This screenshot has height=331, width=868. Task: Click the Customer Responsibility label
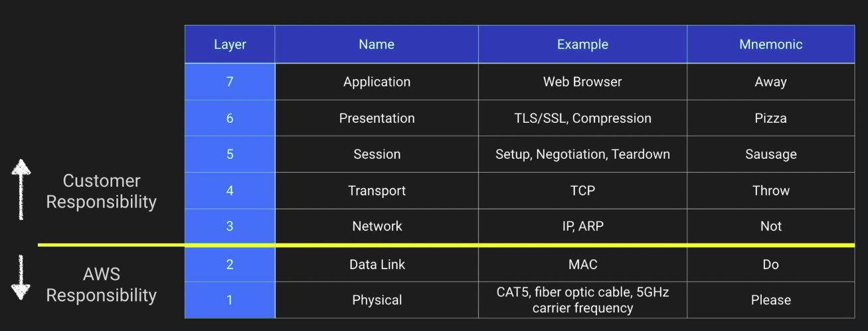tap(101, 191)
